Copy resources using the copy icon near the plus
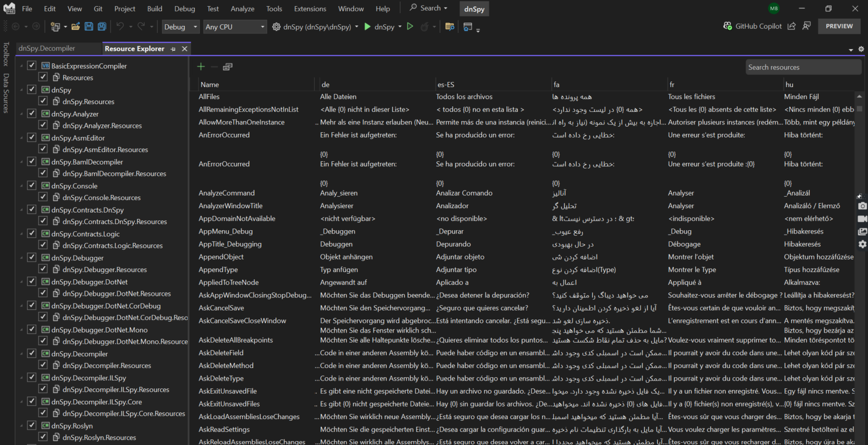868x445 pixels. click(227, 66)
